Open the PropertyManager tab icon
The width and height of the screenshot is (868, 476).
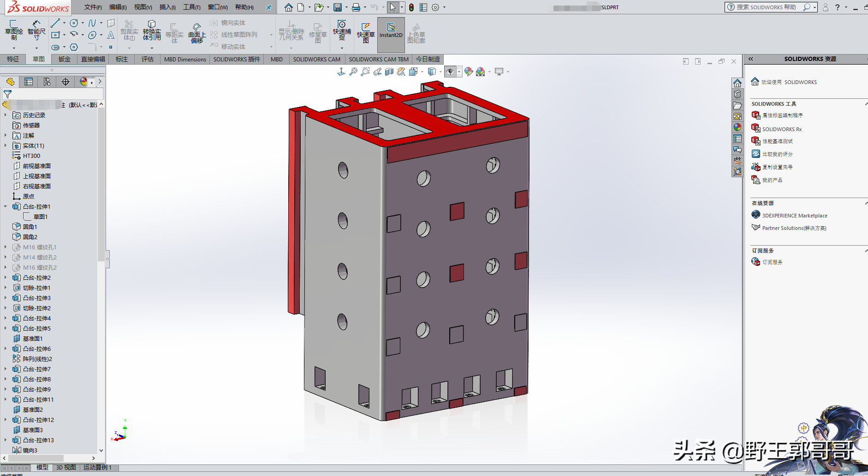click(29, 82)
